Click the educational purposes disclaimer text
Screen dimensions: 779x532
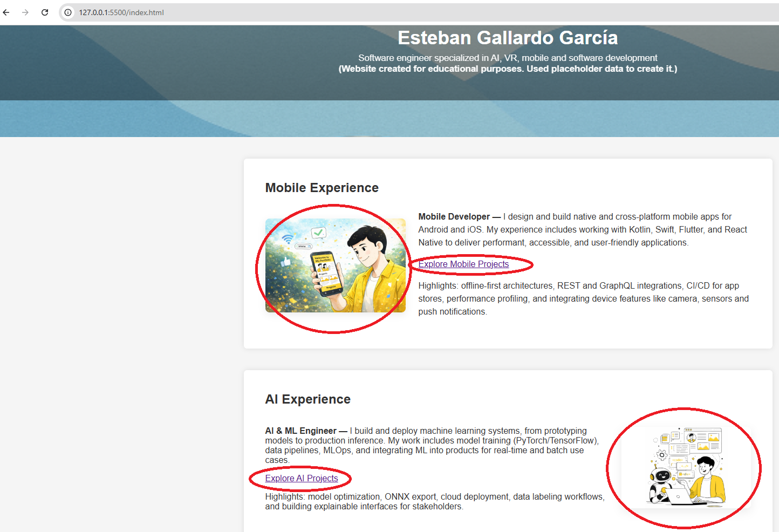tap(507, 69)
